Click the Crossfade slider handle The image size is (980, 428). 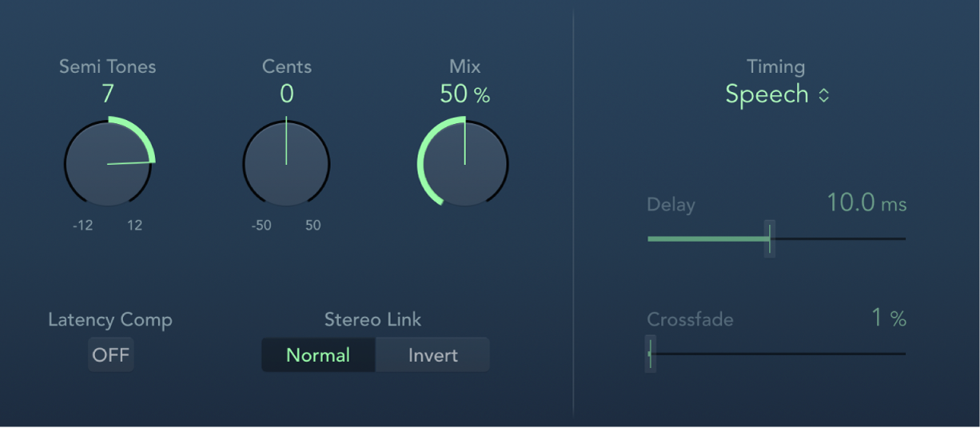[x=651, y=353]
